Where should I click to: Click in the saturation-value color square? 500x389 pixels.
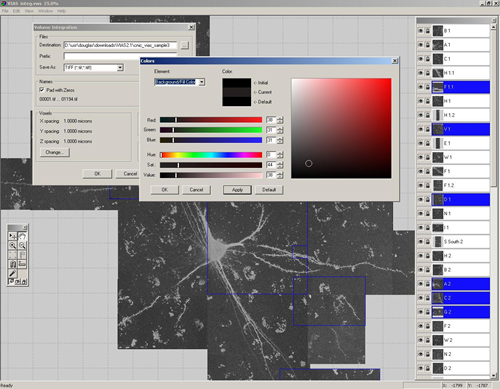point(341,128)
